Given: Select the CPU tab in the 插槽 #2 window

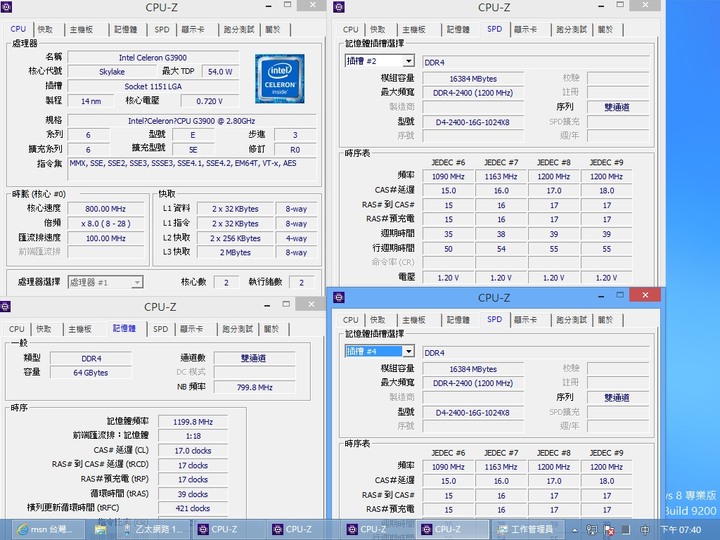Looking at the screenshot, I should 350,29.
